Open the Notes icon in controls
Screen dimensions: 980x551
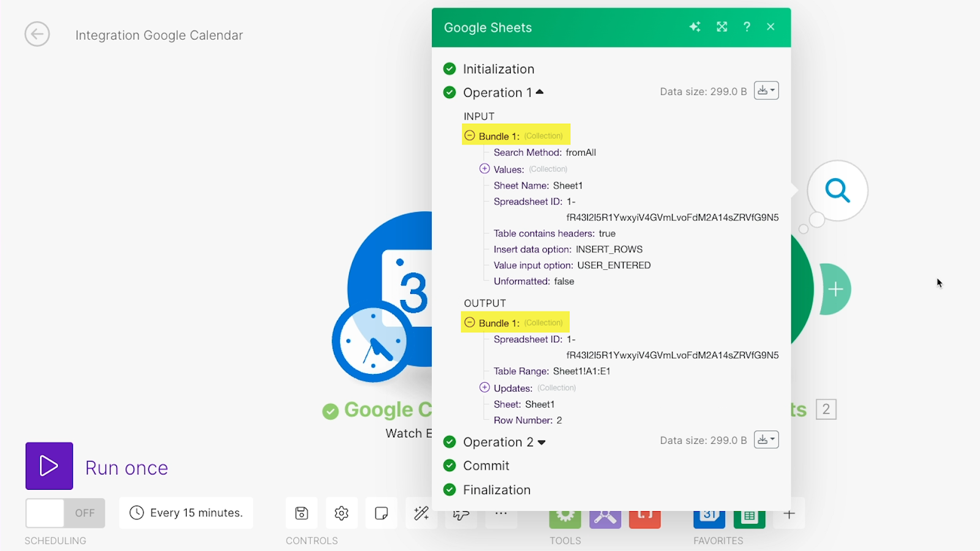[381, 513]
